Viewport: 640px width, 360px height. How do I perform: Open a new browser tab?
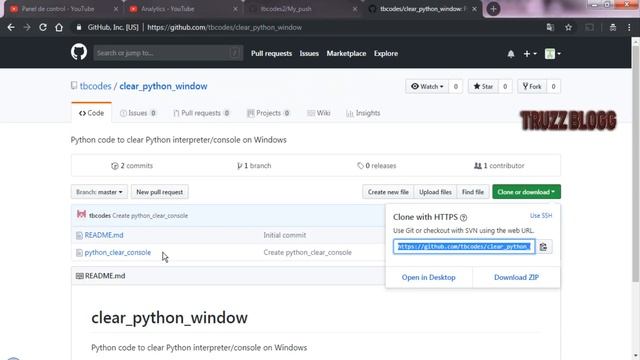[x=493, y=9]
